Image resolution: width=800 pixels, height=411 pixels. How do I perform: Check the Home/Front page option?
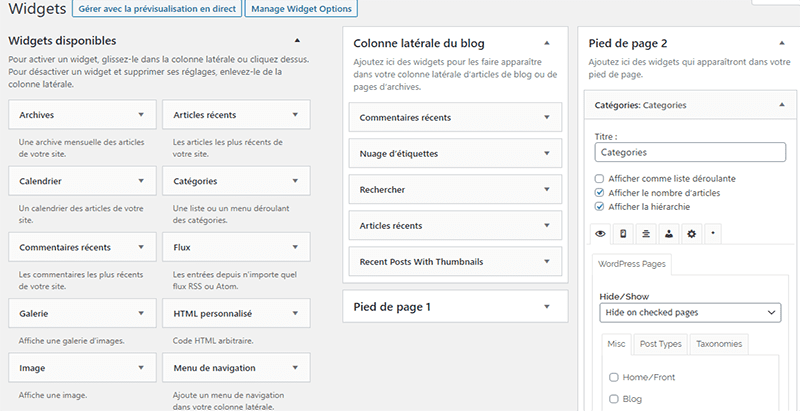614,377
